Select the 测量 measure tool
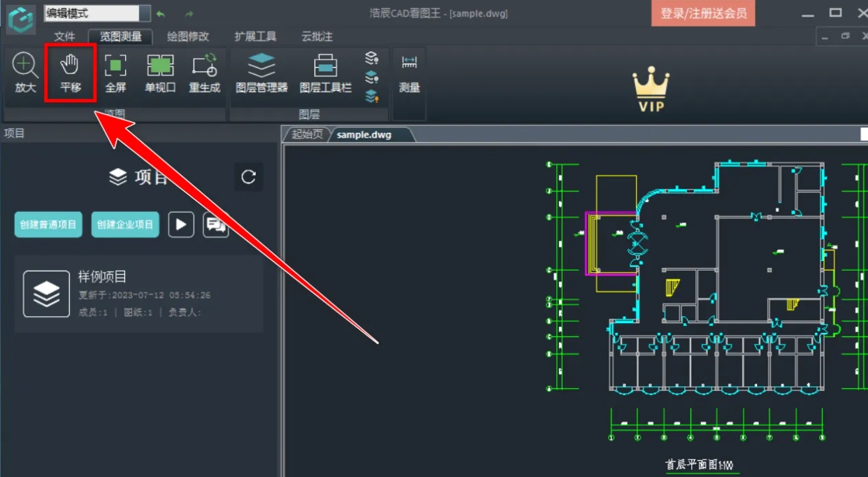This screenshot has width=868, height=477. click(x=409, y=73)
